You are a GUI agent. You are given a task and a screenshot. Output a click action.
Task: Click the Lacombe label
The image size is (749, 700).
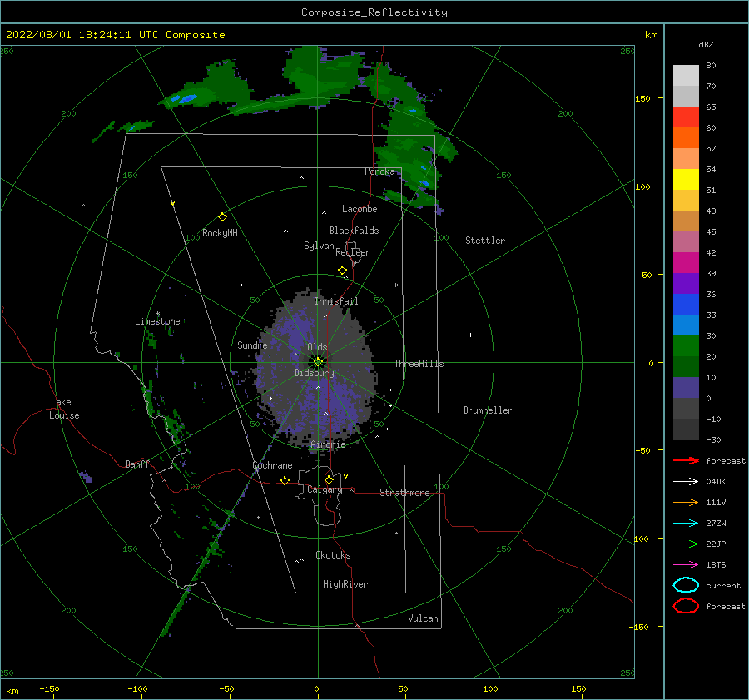tap(360, 209)
